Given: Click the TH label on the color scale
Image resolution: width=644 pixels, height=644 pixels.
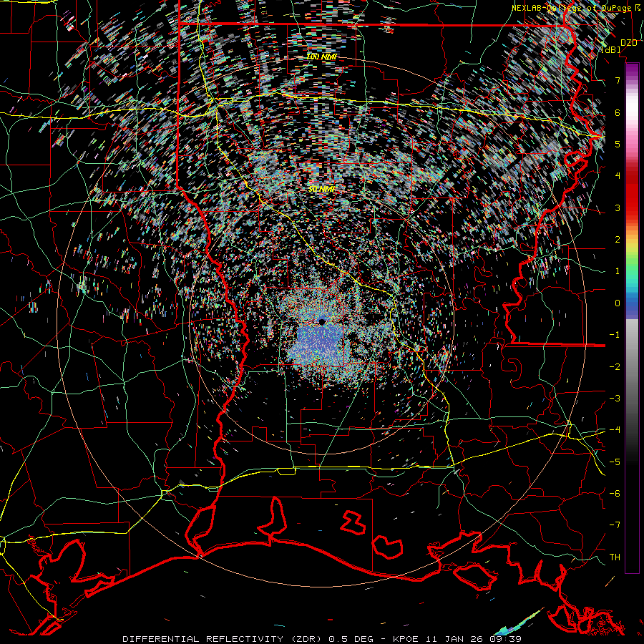Looking at the screenshot, I should [x=615, y=557].
